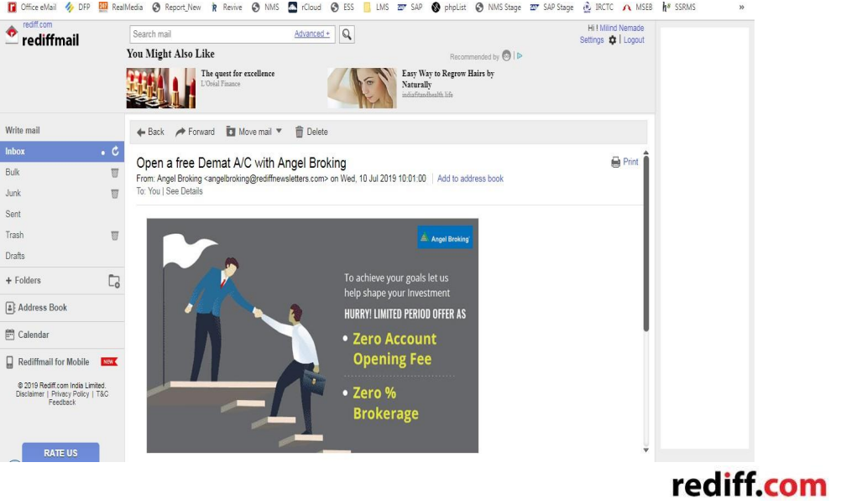Image resolution: width=841 pixels, height=504 pixels.
Task: Open the Drafts folder
Action: tap(15, 257)
